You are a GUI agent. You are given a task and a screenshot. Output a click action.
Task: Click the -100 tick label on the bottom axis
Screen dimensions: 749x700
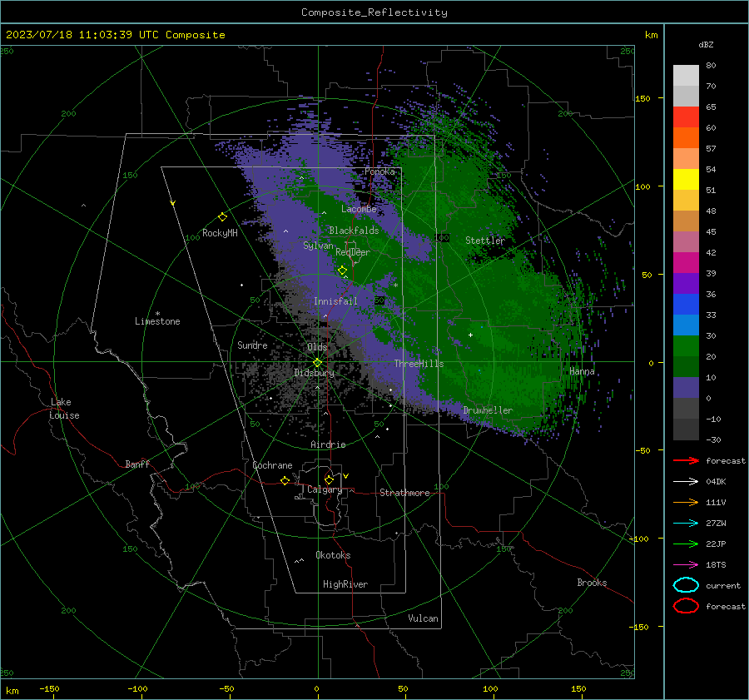click(137, 689)
